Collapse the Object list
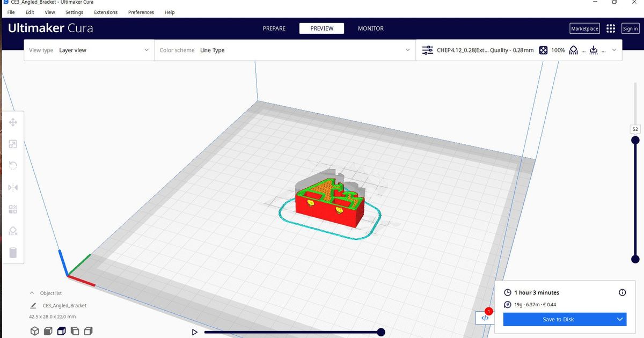This screenshot has width=644, height=338. (x=32, y=293)
